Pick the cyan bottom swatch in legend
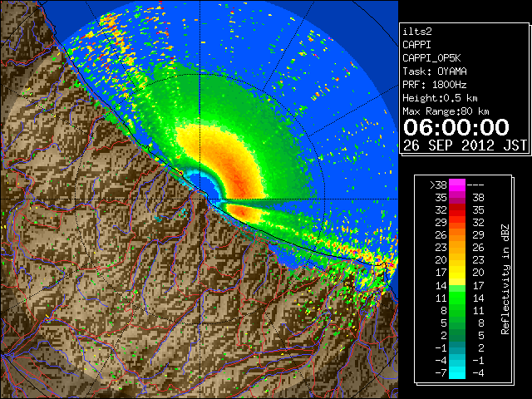Image resolution: width=532 pixels, height=399 pixels. coord(457,372)
